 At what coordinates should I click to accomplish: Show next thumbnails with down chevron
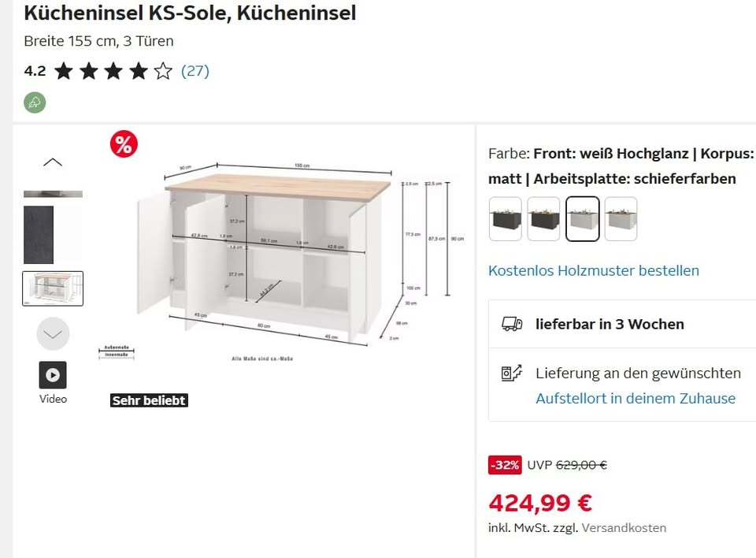click(53, 333)
